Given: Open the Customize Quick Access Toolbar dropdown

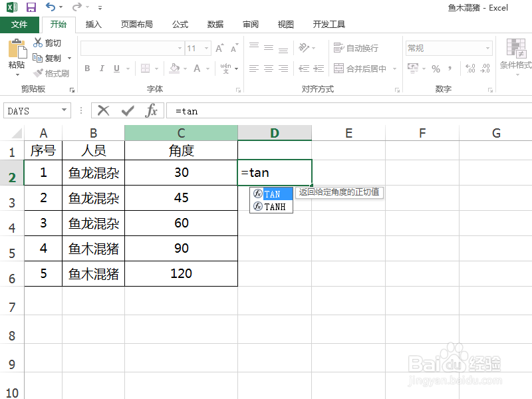Looking at the screenshot, I should click(100, 7).
